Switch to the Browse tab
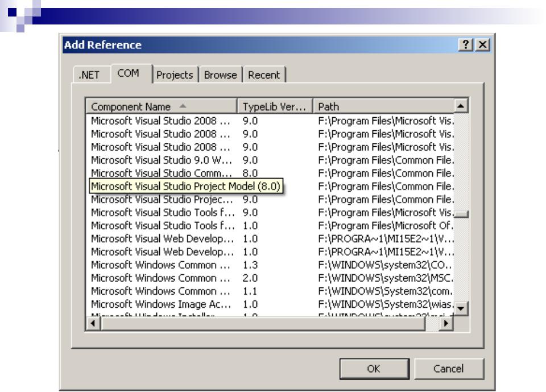Screen dimensions: 546x392 tap(221, 75)
